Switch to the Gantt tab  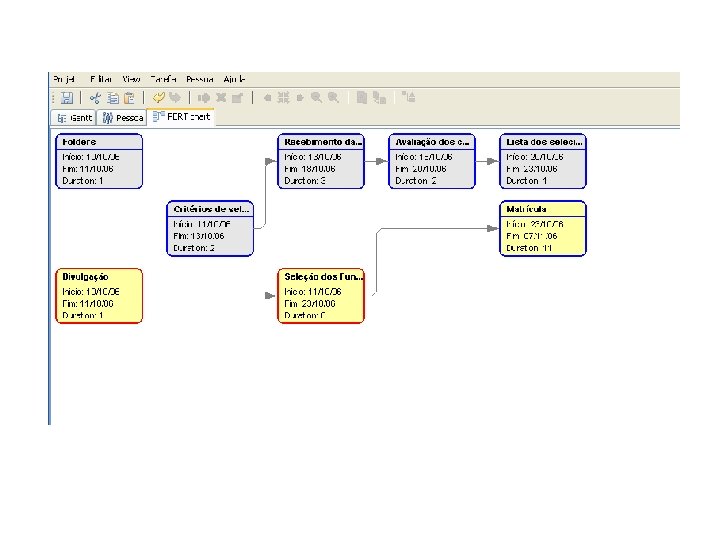74,118
